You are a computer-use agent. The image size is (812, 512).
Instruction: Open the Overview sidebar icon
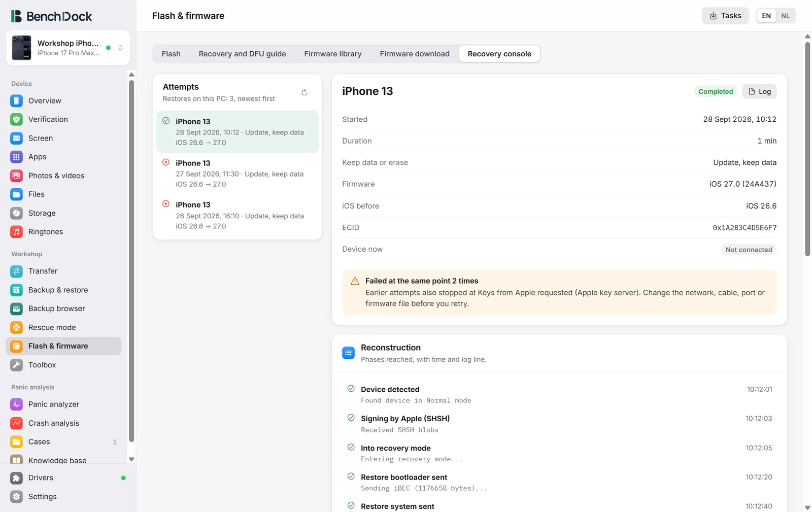coord(16,100)
